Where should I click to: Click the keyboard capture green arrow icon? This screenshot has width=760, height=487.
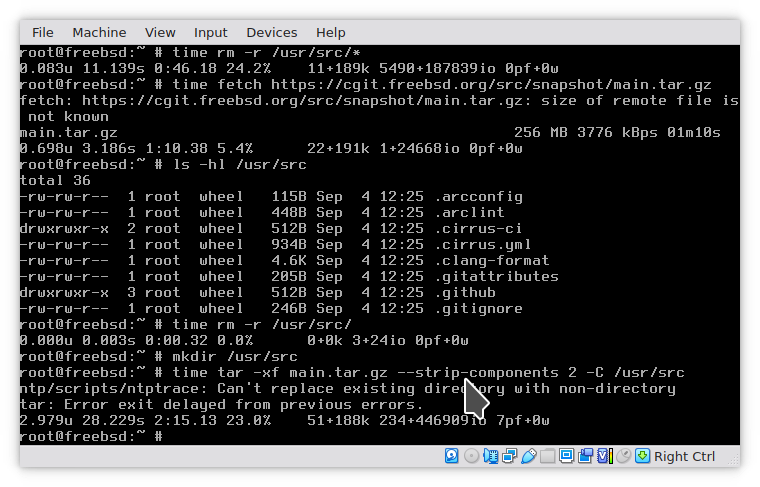pyautogui.click(x=642, y=456)
